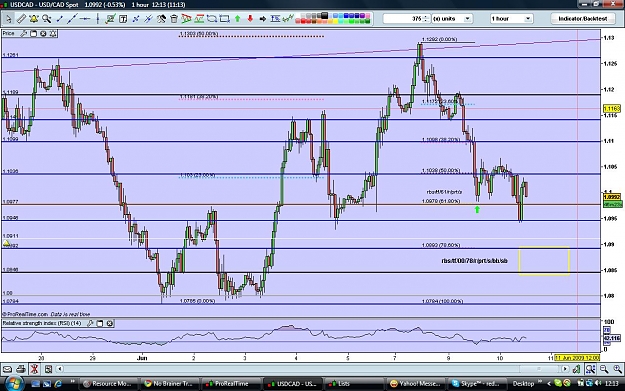Insert a black right arrow
The width and height of the screenshot is (625, 391).
coord(263,19)
